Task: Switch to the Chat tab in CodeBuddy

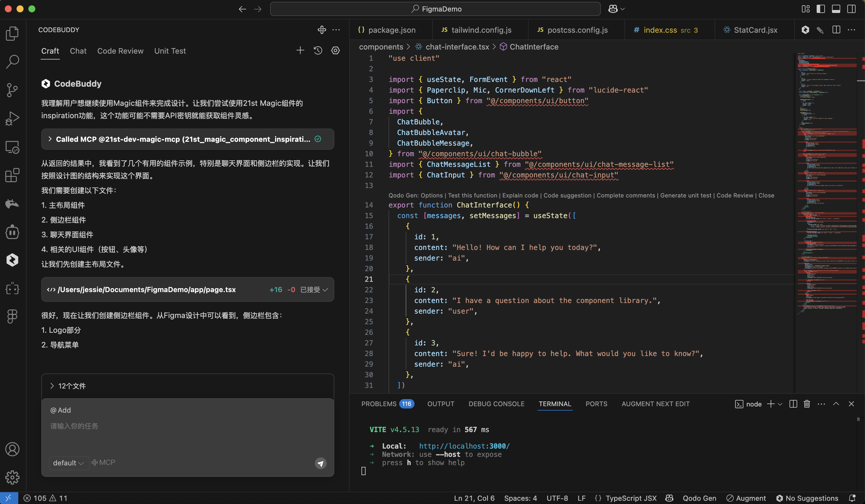Action: pyautogui.click(x=78, y=51)
